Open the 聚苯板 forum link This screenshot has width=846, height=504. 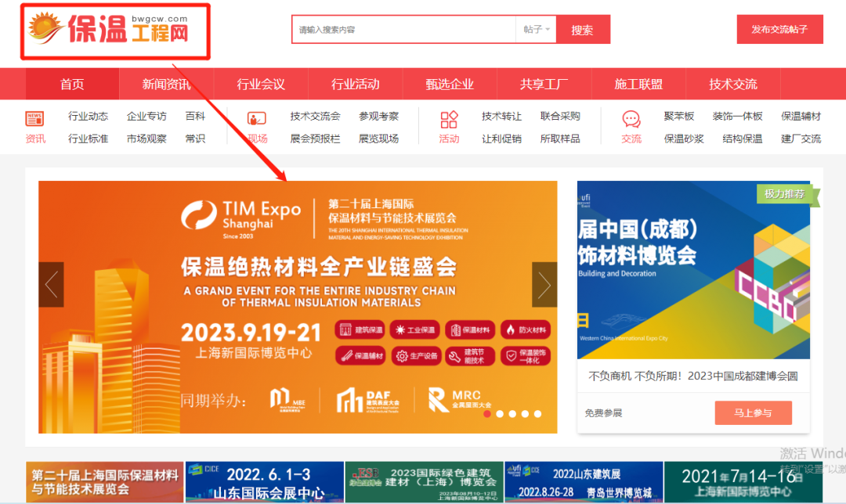(678, 116)
